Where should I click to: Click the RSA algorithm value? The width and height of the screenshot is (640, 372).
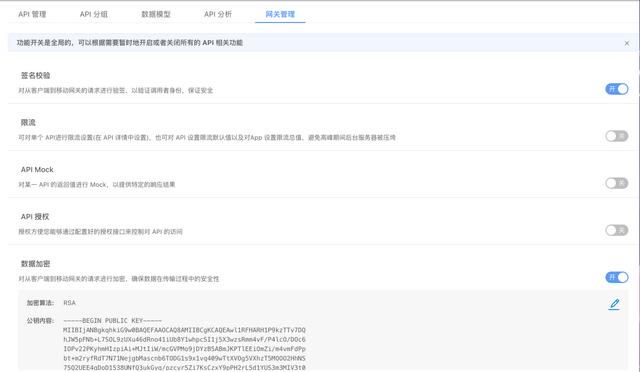click(x=69, y=303)
